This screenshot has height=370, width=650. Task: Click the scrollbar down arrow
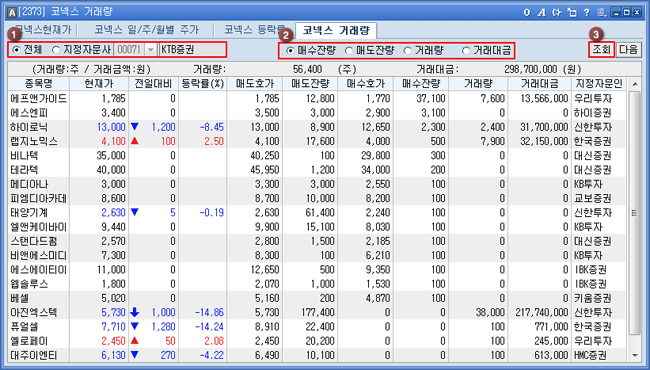[x=635, y=355]
